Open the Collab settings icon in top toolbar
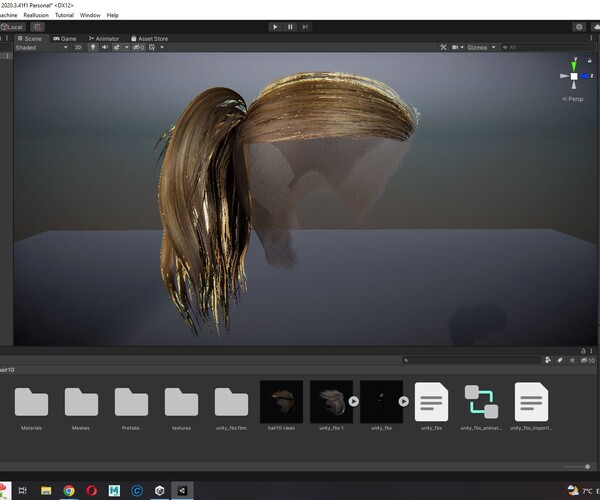This screenshot has height=500, width=600. [579, 27]
